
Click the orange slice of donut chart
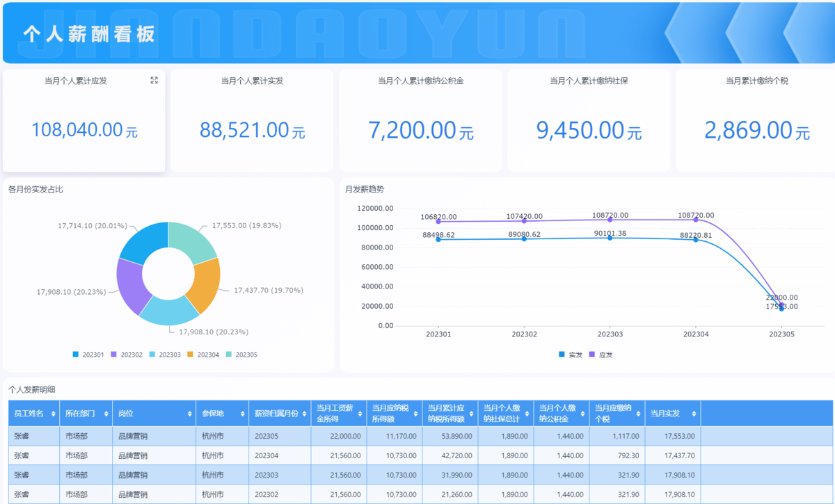(205, 284)
